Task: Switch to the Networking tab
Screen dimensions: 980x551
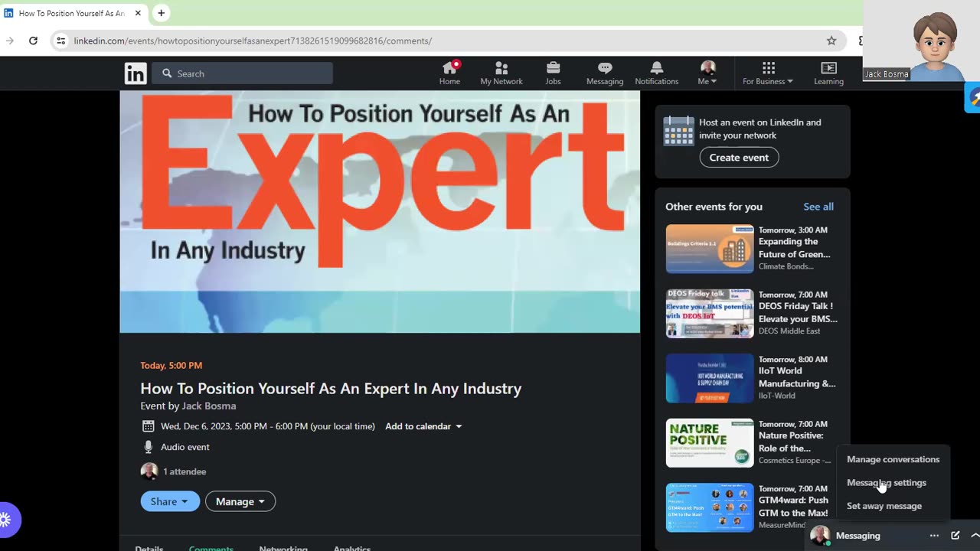Action: tap(283, 547)
